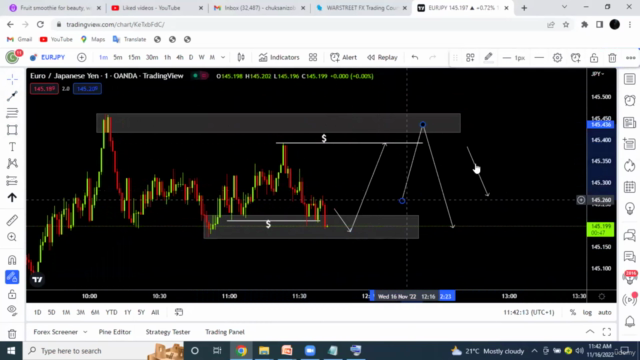Toggle auto scale mode
Image resolution: width=640 pixels, height=360 pixels.
click(x=604, y=312)
